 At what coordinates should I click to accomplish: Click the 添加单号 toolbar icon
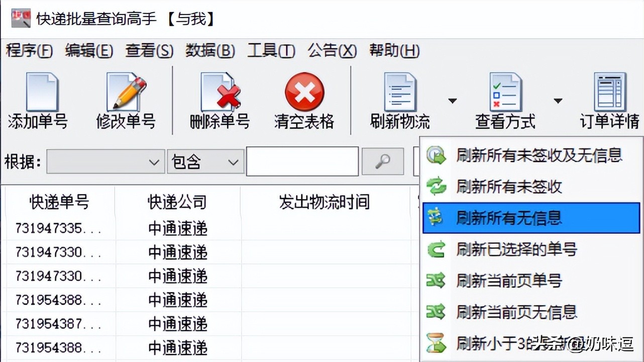pyautogui.click(x=42, y=92)
